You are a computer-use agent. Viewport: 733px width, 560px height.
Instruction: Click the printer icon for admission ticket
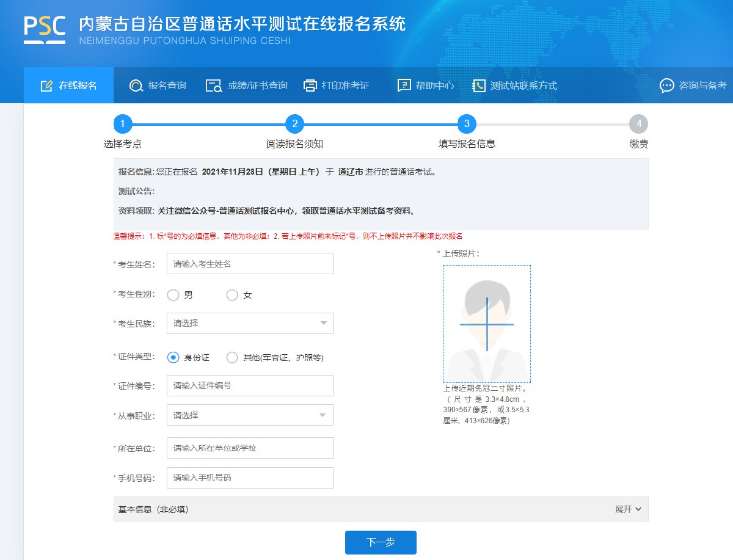[310, 85]
